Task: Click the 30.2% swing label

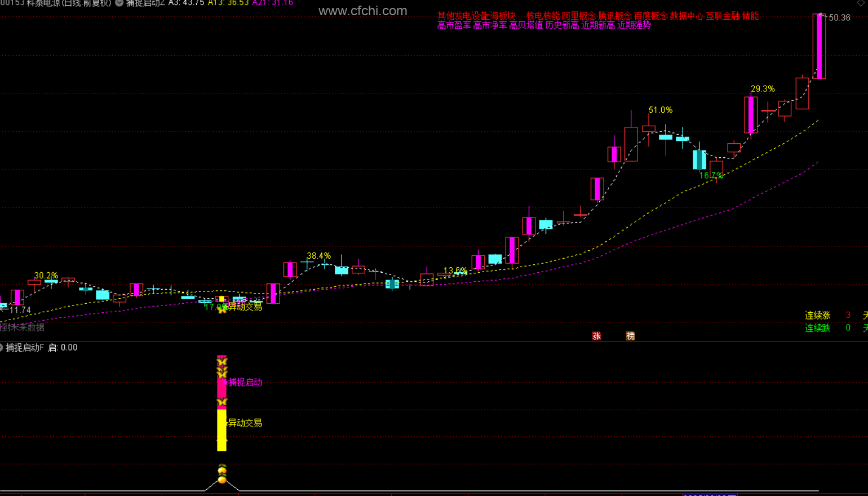Action: point(46,276)
